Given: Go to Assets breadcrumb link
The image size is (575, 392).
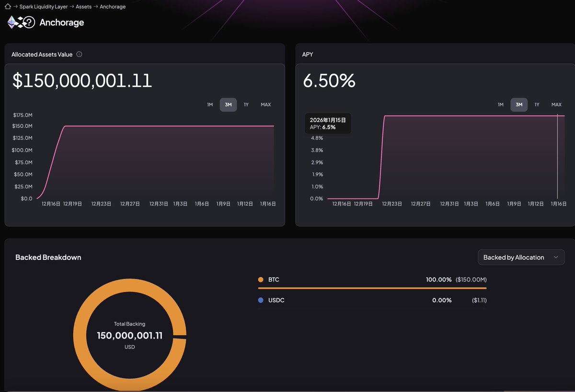Looking at the screenshot, I should pyautogui.click(x=83, y=7).
